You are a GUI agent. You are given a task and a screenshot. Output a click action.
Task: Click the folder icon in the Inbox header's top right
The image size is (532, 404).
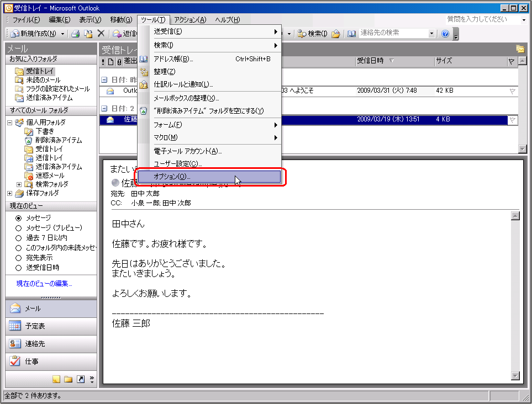coord(520,49)
